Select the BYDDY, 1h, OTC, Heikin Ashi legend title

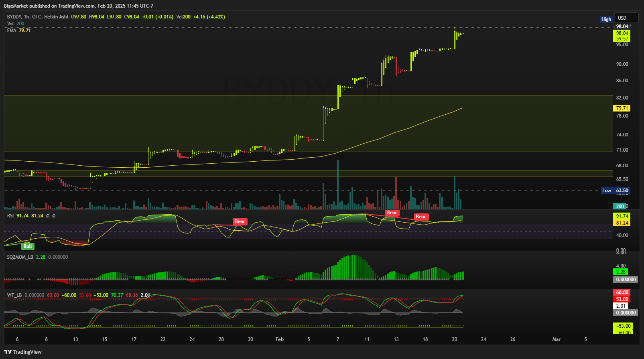pyautogui.click(x=38, y=17)
